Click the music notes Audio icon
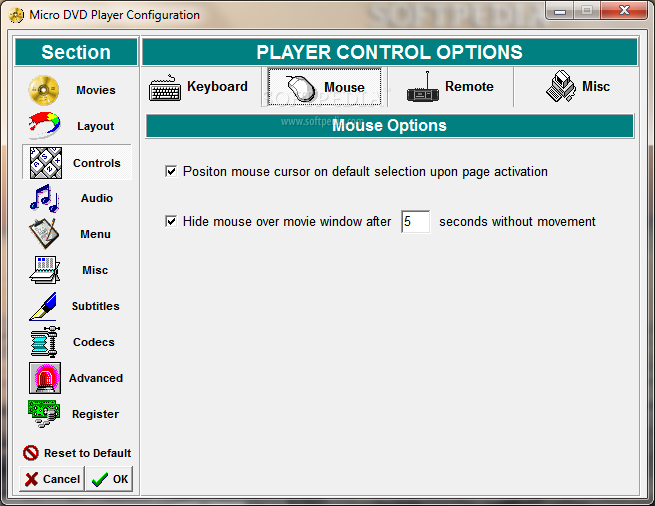Screen dimensions: 655x506 pyautogui.click(x=44, y=198)
